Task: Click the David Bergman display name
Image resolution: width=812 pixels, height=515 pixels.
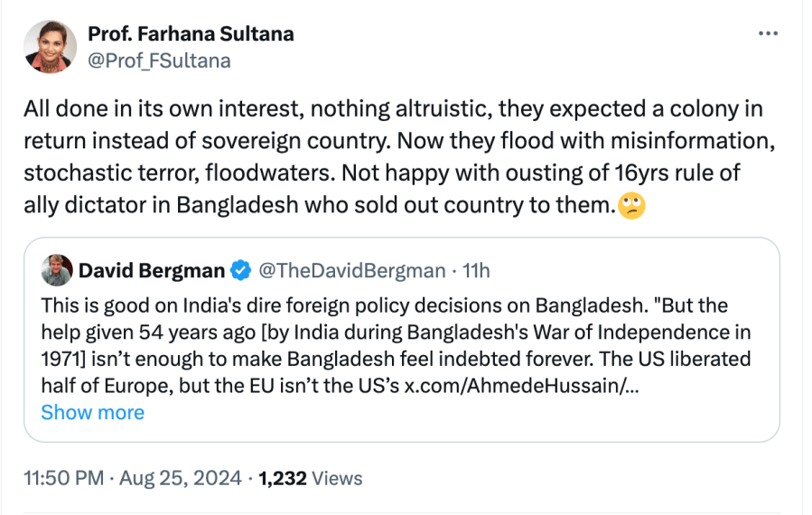Action: pyautogui.click(x=151, y=270)
